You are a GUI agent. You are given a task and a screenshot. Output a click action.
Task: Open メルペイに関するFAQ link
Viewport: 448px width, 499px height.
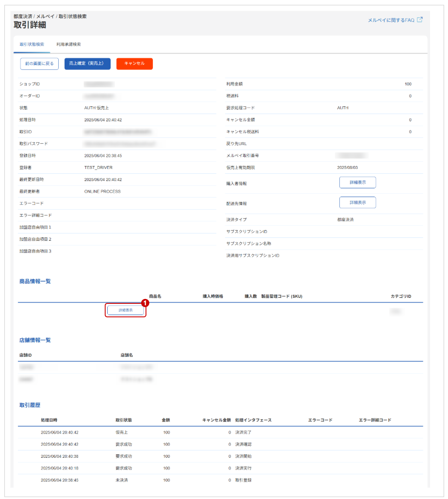pos(391,20)
